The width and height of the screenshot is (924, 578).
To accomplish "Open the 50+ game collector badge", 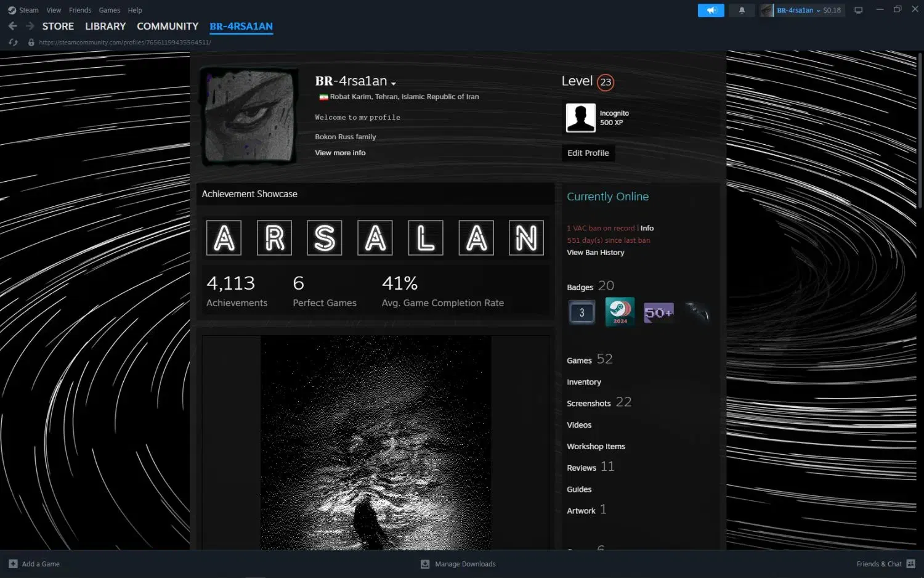I will pyautogui.click(x=658, y=312).
